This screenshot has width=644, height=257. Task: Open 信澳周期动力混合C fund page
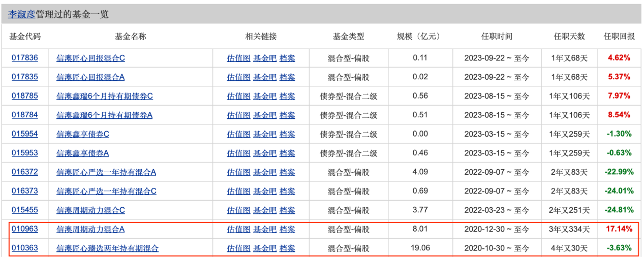coord(90,210)
